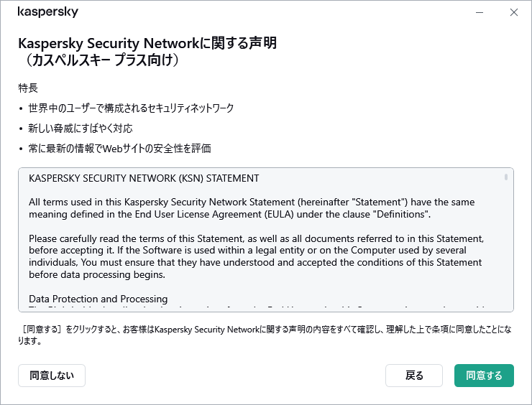Screen dimensions: 532x405
Task: Click the 同意しない (Decline) button
Action: click(x=52, y=376)
